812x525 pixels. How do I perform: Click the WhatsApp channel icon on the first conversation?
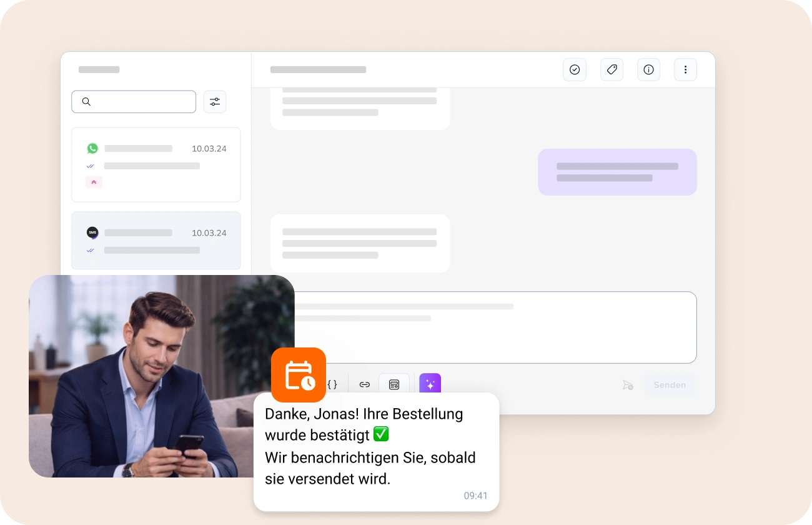92,148
